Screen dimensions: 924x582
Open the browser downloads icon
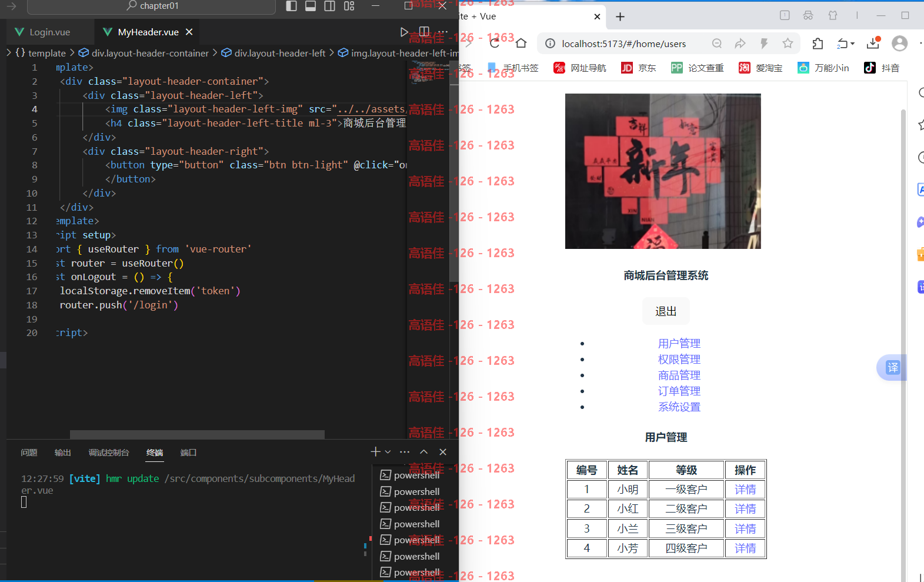(x=873, y=42)
